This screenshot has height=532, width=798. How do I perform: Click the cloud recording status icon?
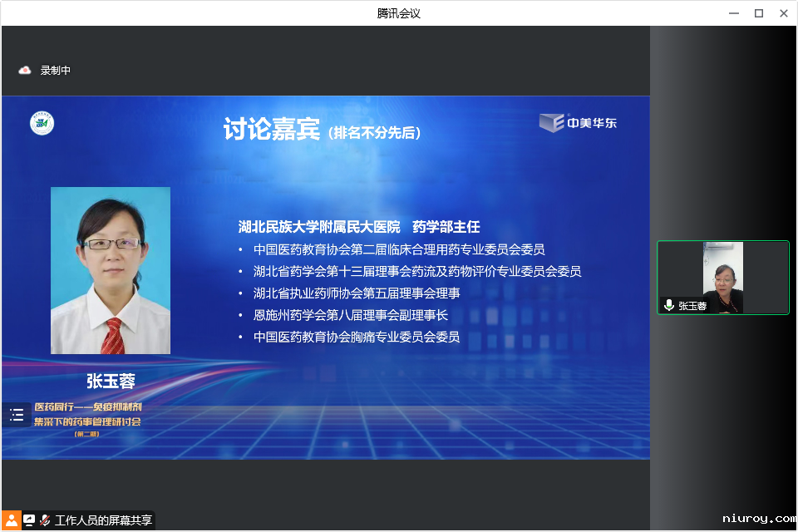(25, 71)
